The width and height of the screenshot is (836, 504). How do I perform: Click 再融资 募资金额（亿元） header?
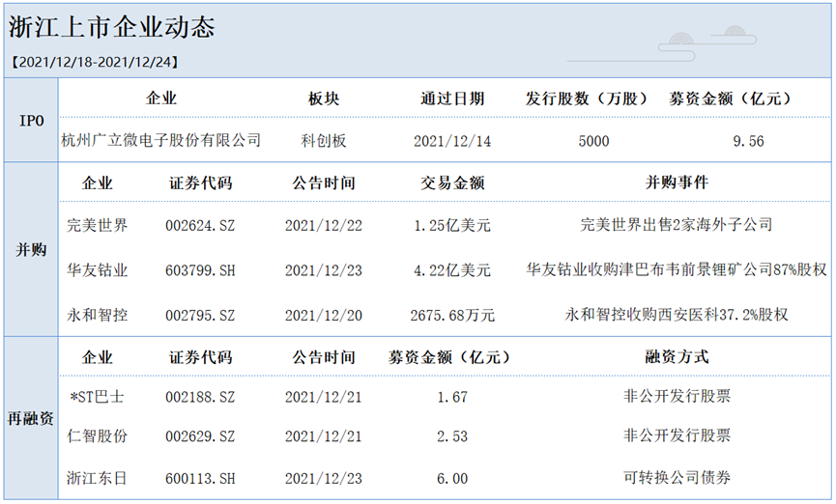coord(448,357)
